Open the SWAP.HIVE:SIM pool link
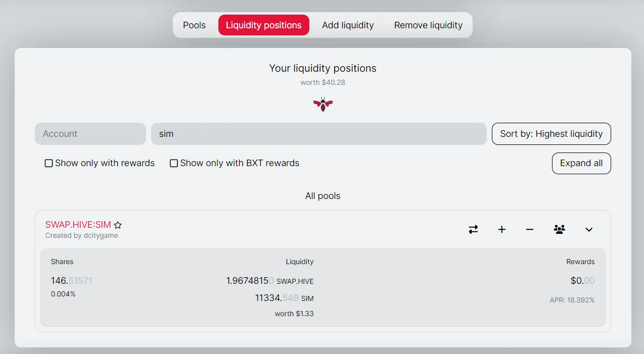This screenshot has height=354, width=644. 78,224
